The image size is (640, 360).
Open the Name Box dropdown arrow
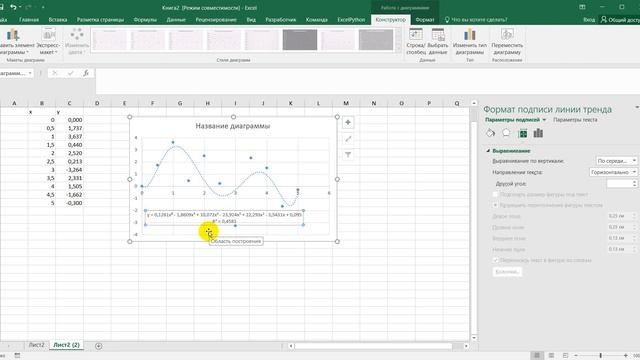(30, 73)
